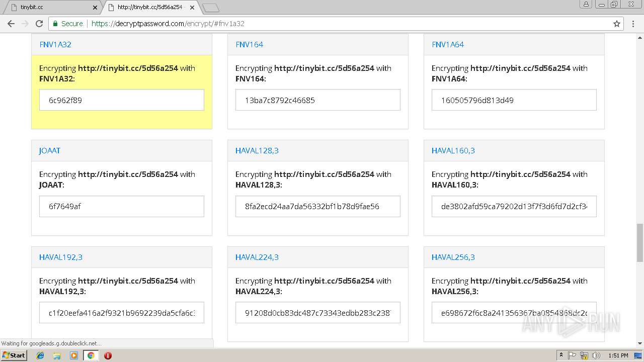Screen dimensions: 644x362
Task: Click the network tray icon
Action: point(584,355)
